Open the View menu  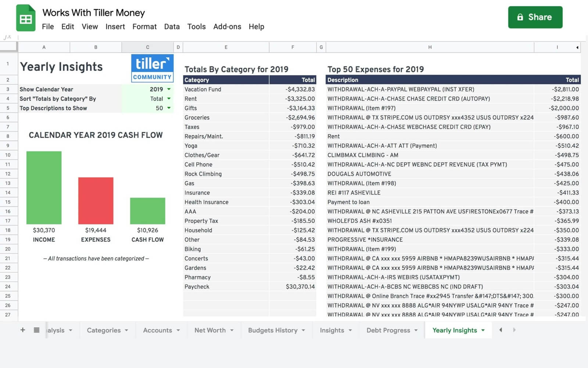click(90, 26)
